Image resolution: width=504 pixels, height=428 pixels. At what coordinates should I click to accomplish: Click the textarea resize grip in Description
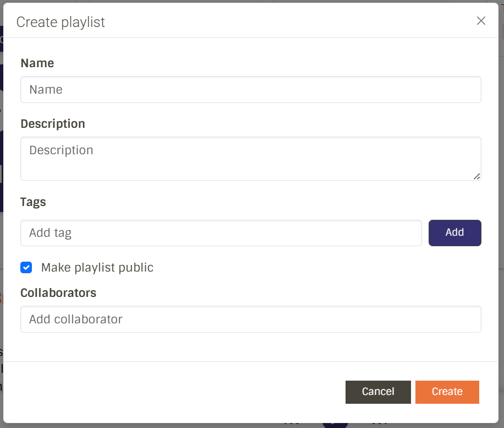click(476, 176)
